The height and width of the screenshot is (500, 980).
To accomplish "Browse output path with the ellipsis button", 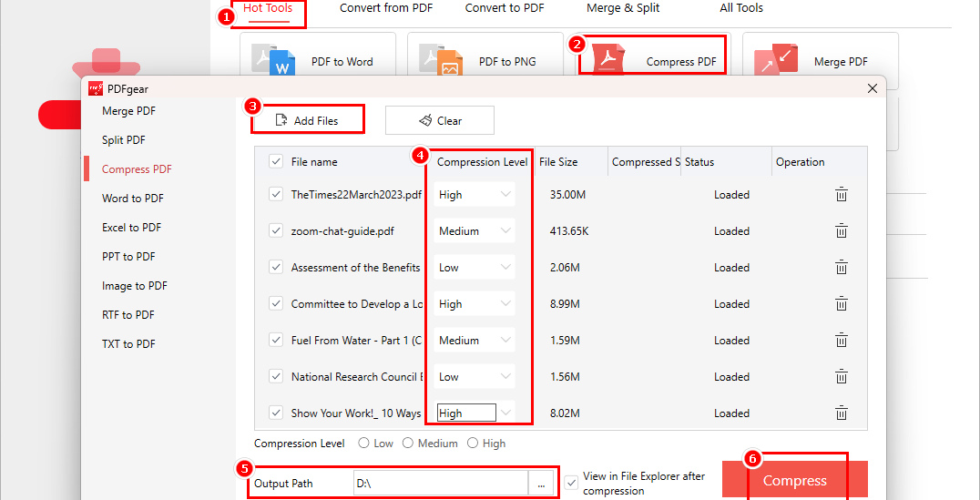I will (x=541, y=483).
